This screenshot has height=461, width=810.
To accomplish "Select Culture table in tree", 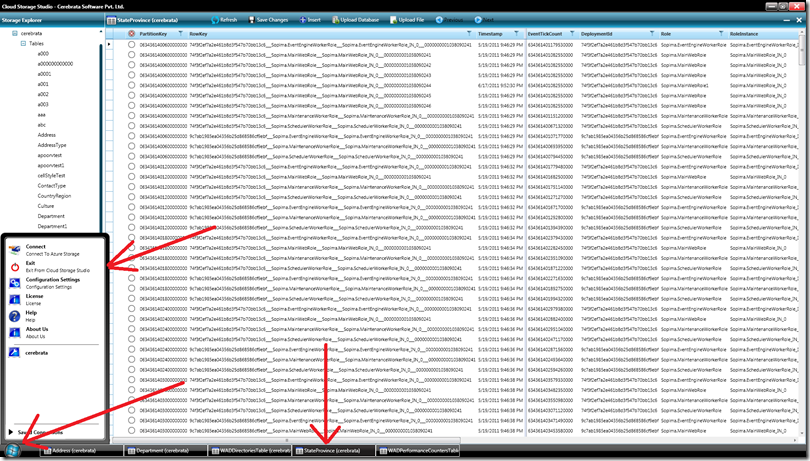I will (45, 206).
